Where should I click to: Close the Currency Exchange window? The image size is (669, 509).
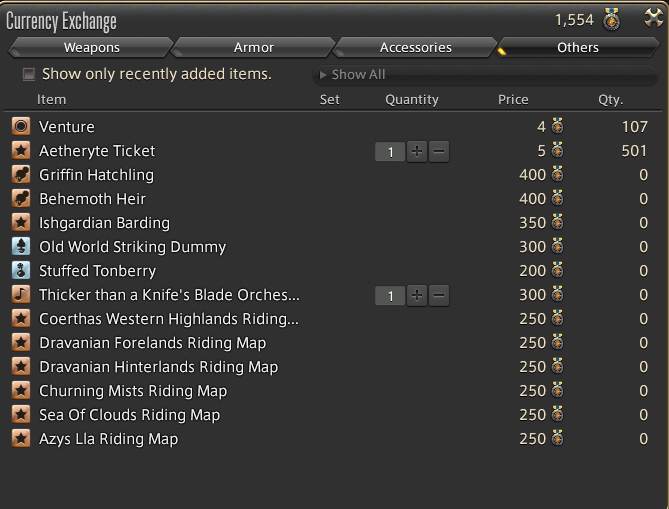(x=653, y=19)
